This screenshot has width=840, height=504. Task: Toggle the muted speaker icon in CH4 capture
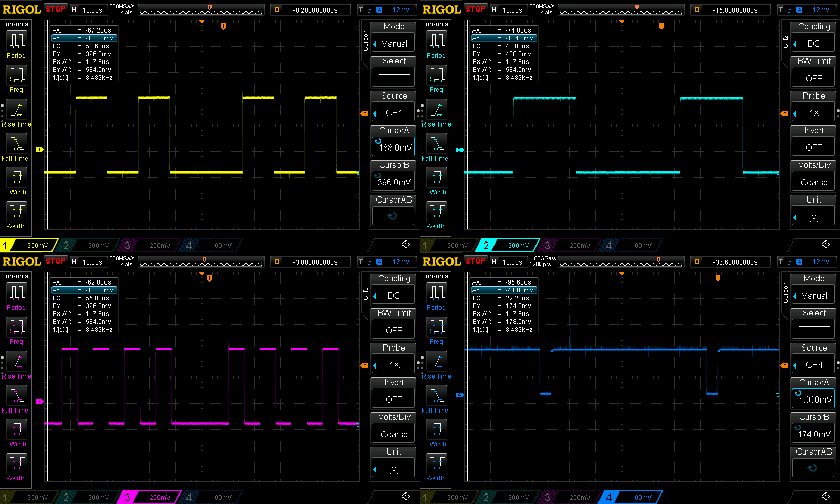tap(826, 496)
